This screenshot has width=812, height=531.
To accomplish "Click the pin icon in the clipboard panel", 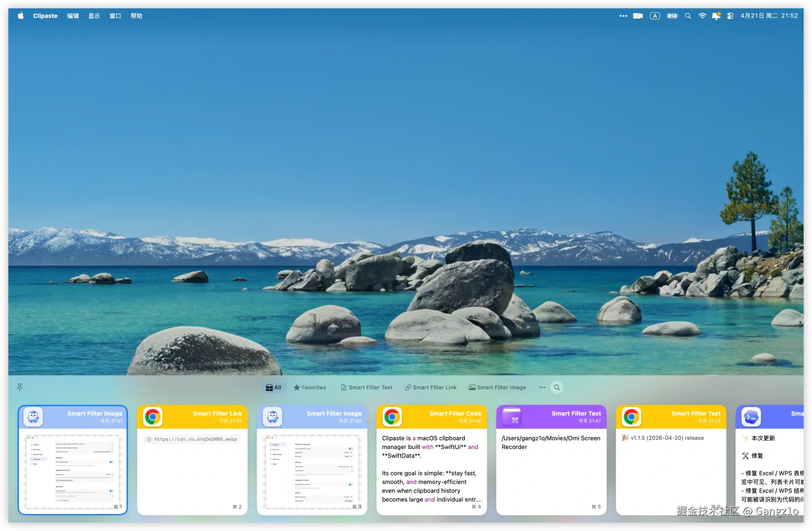I will click(19, 387).
